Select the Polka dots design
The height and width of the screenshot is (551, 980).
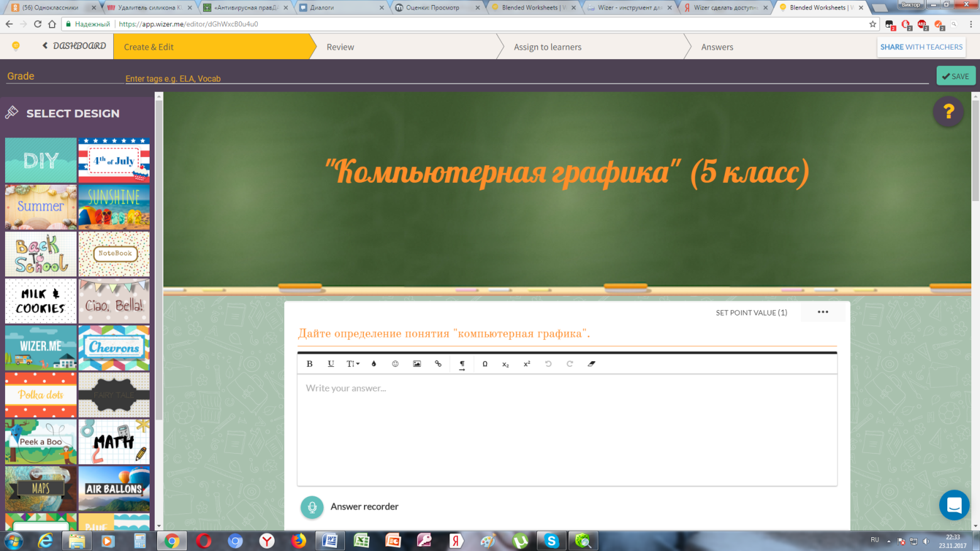[41, 395]
